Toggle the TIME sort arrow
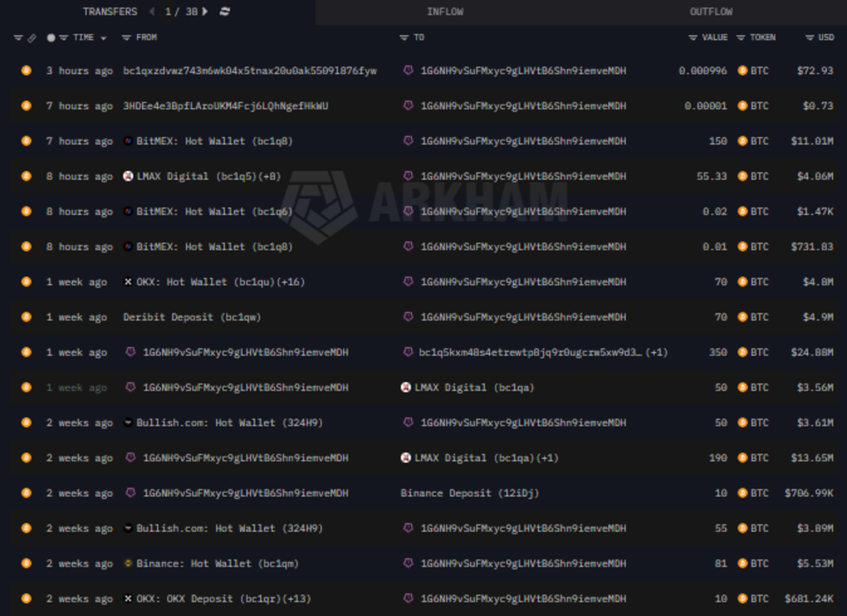Image resolution: width=847 pixels, height=616 pixels. point(103,38)
